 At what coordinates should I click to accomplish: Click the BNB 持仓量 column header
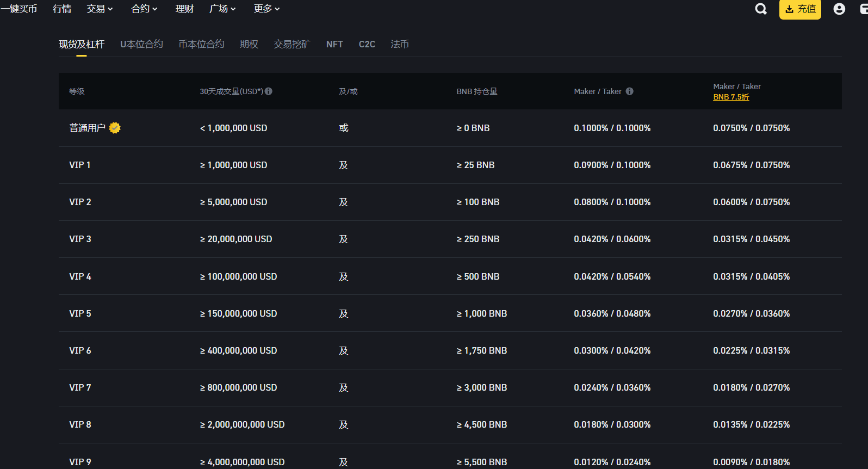477,91
